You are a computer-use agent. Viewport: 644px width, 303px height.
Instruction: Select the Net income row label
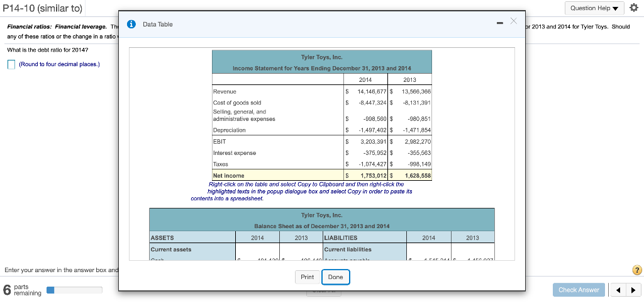click(x=228, y=176)
